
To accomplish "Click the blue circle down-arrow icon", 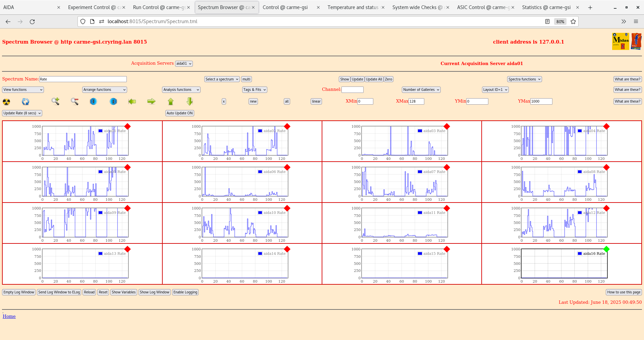I will 94,101.
